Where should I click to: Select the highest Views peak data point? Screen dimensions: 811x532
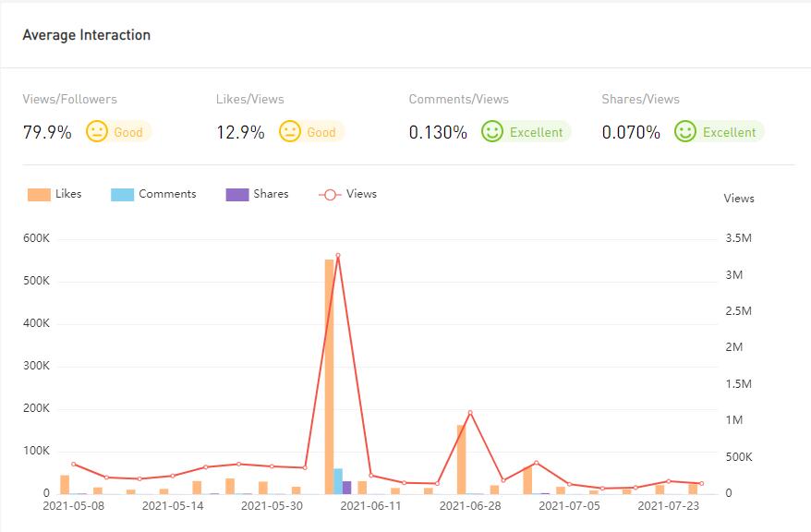[338, 256]
